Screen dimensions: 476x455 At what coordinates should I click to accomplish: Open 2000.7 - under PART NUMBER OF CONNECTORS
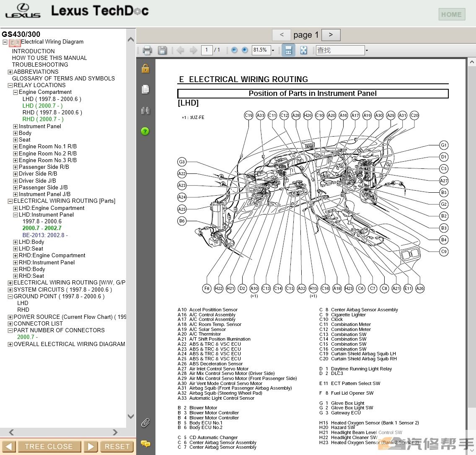pos(28,337)
